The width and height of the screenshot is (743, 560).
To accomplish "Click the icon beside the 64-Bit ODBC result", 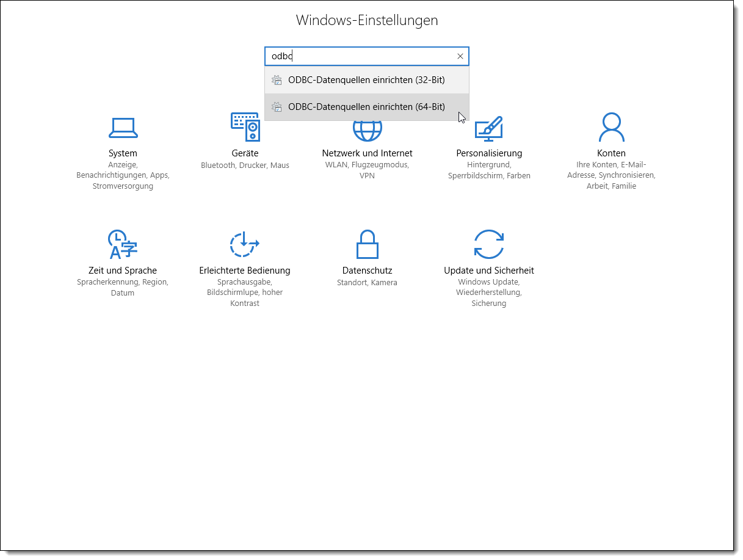I will (277, 107).
